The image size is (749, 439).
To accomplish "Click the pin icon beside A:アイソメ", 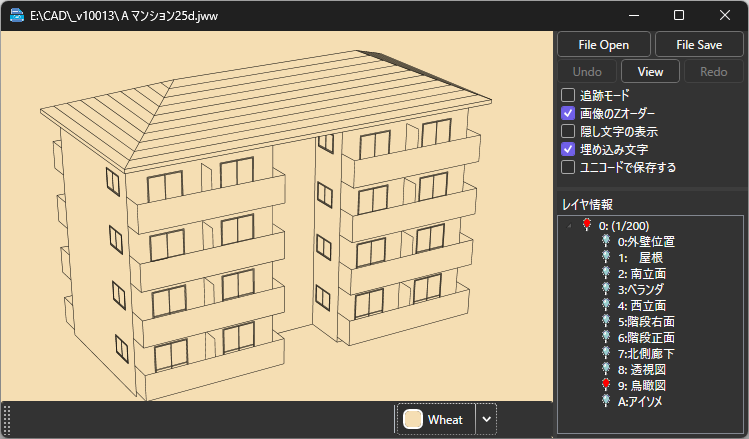I will click(x=606, y=401).
